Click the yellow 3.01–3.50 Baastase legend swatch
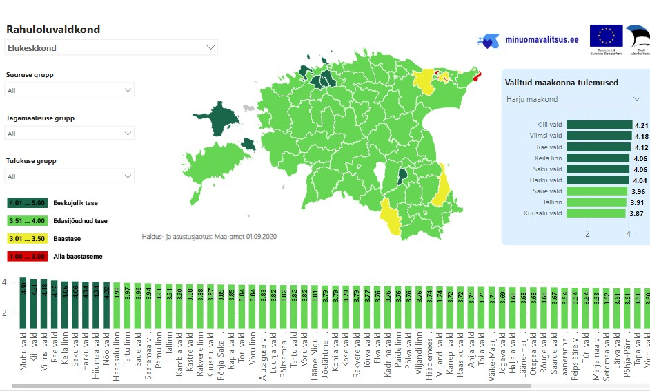The width and height of the screenshot is (650, 391). tap(27, 238)
